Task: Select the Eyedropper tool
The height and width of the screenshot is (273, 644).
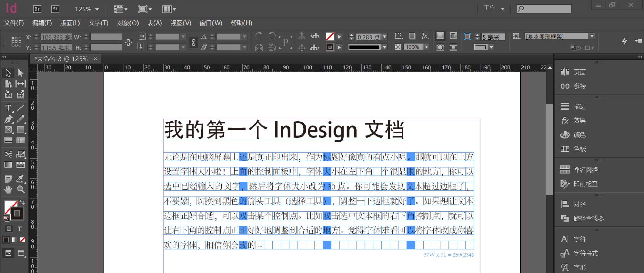Action: coord(21,179)
